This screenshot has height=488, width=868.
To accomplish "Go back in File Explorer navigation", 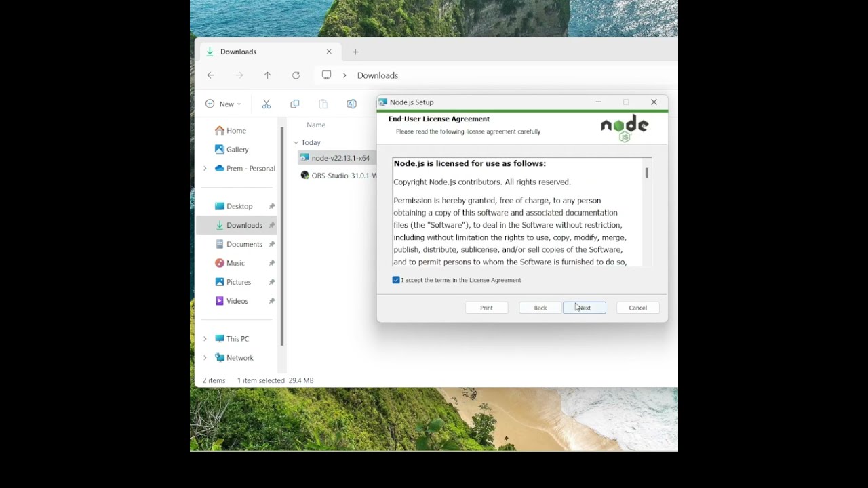I will tap(211, 75).
